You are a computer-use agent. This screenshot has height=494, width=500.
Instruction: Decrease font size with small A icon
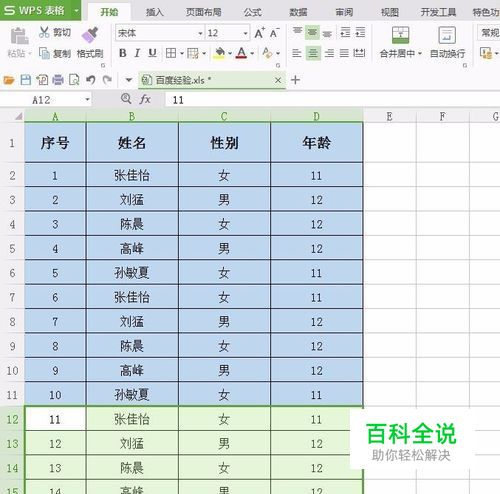click(x=275, y=33)
